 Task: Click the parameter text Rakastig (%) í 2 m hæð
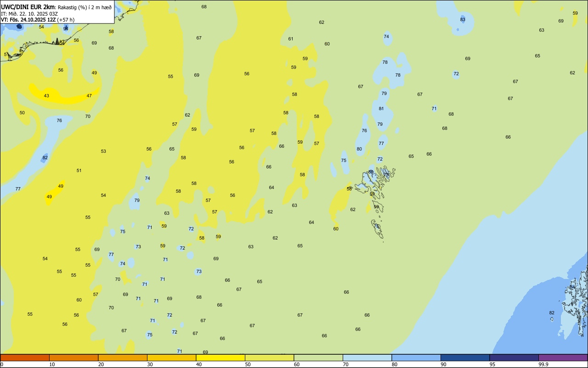pyautogui.click(x=85, y=7)
